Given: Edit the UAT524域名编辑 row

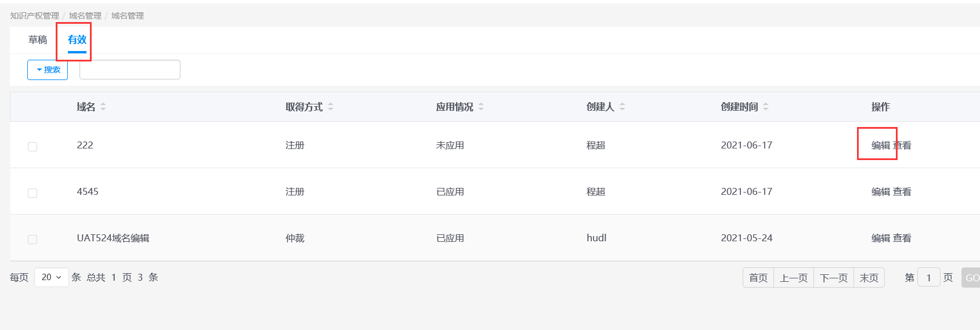Looking at the screenshot, I should point(880,238).
